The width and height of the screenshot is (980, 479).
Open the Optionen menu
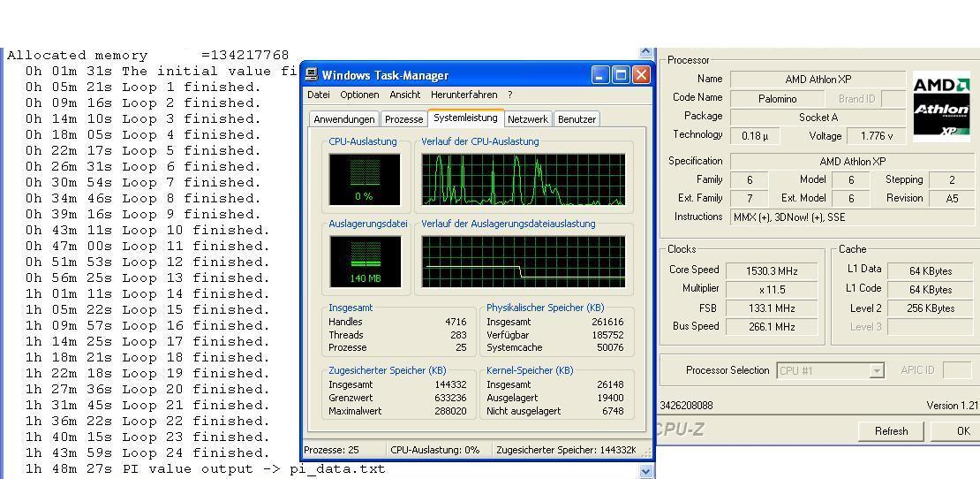(x=359, y=95)
